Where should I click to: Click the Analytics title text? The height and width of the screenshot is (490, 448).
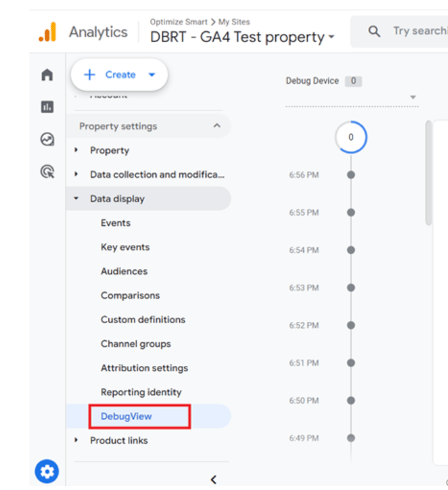click(99, 32)
